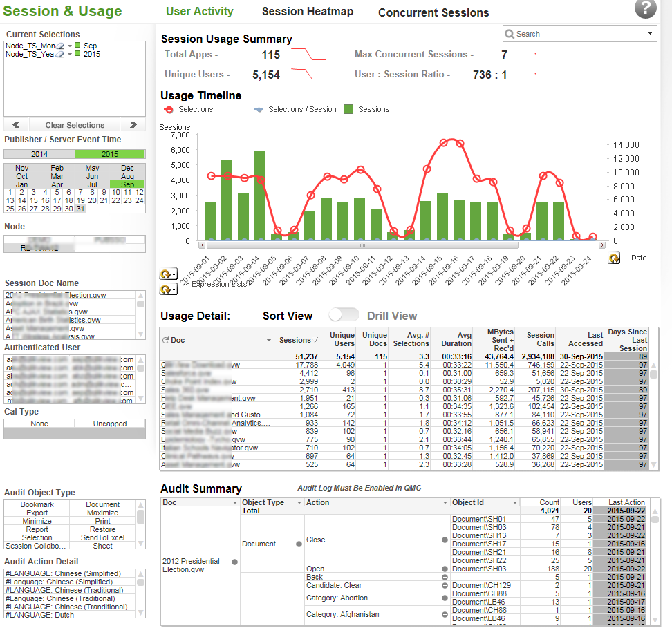Viewport: 672px width, 628px height.
Task: Go forward one selection step arrow
Action: pos(133,124)
